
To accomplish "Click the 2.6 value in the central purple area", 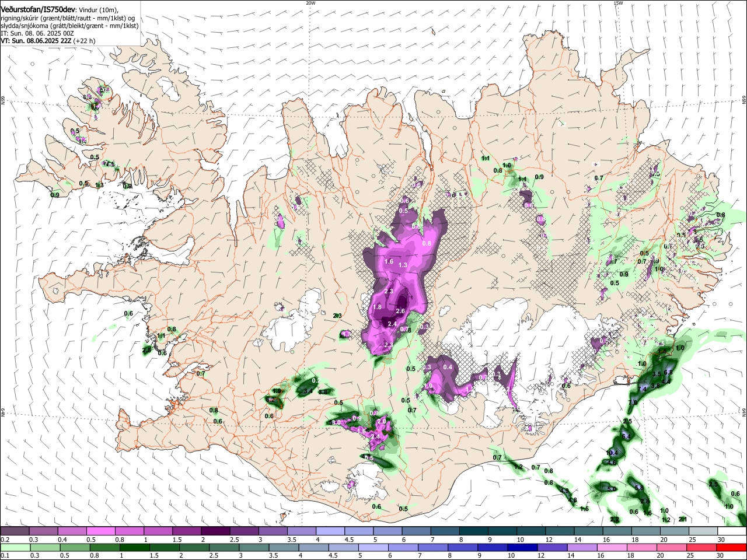I will pyautogui.click(x=400, y=311).
